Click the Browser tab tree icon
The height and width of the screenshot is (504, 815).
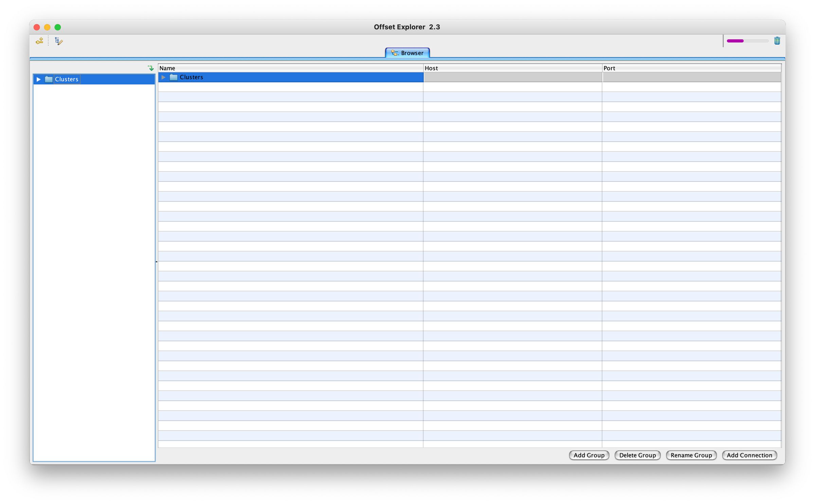click(x=394, y=53)
